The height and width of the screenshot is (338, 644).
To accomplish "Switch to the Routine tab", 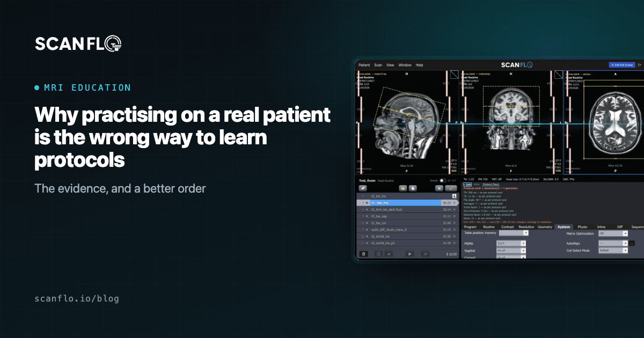I will 489,227.
